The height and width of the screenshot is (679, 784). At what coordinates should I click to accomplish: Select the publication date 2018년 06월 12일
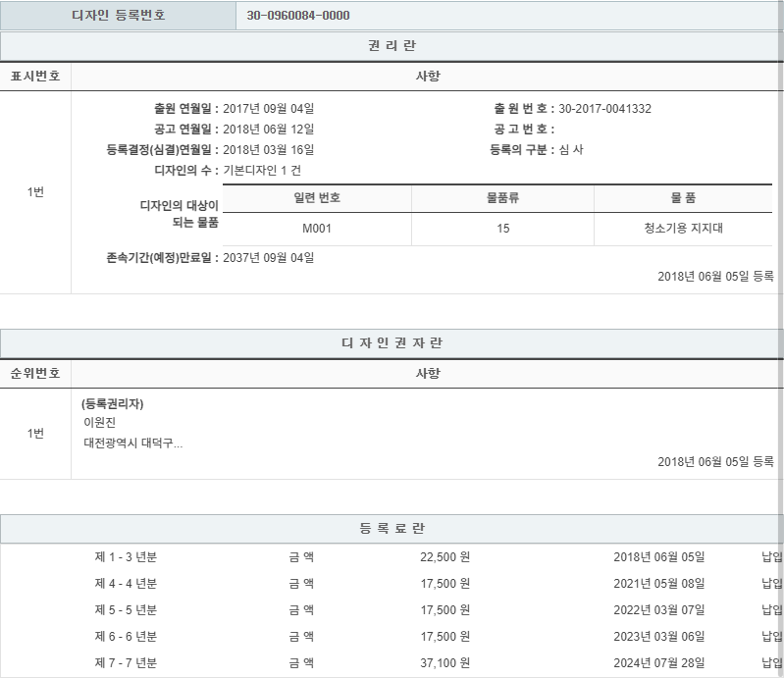tap(268, 130)
